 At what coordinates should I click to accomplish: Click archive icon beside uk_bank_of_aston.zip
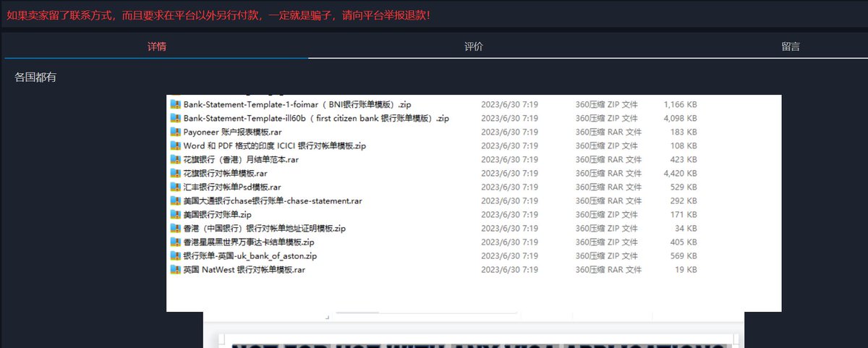point(174,255)
